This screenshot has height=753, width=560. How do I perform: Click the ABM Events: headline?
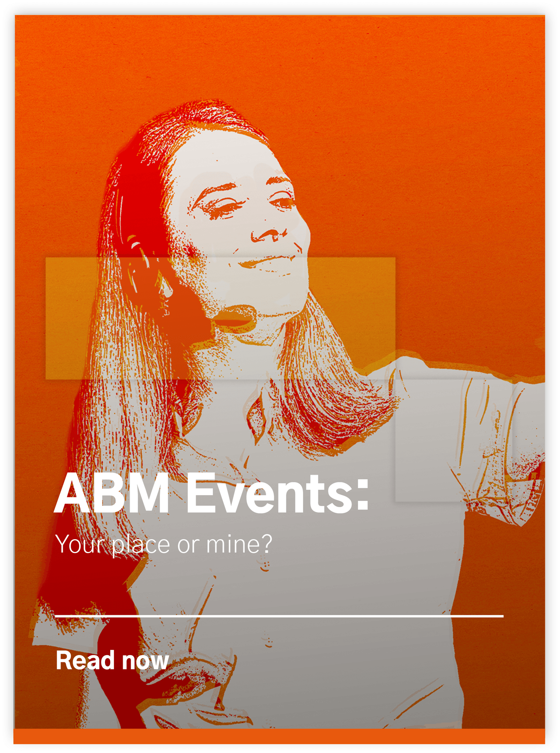pyautogui.click(x=212, y=493)
